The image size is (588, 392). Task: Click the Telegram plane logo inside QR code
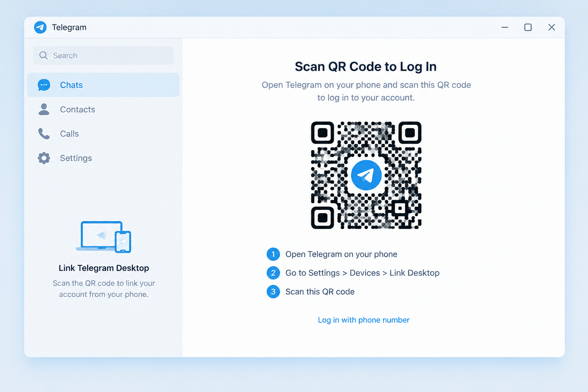(366, 175)
